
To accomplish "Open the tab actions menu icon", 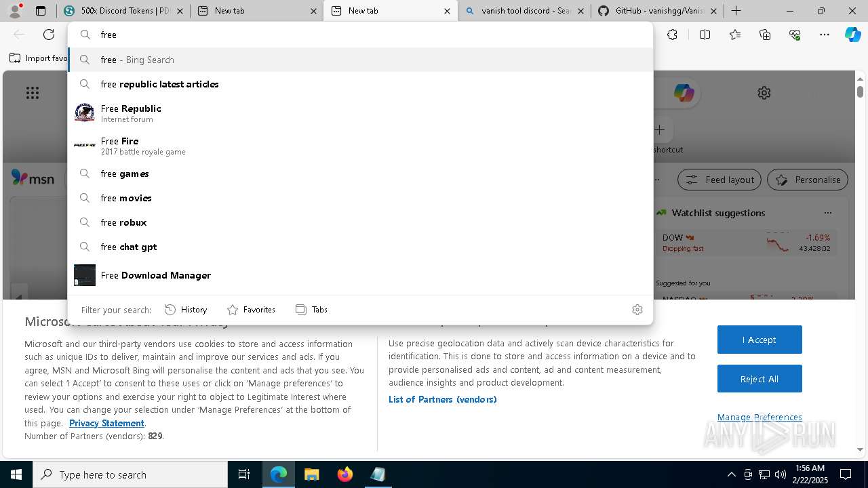I will (41, 11).
